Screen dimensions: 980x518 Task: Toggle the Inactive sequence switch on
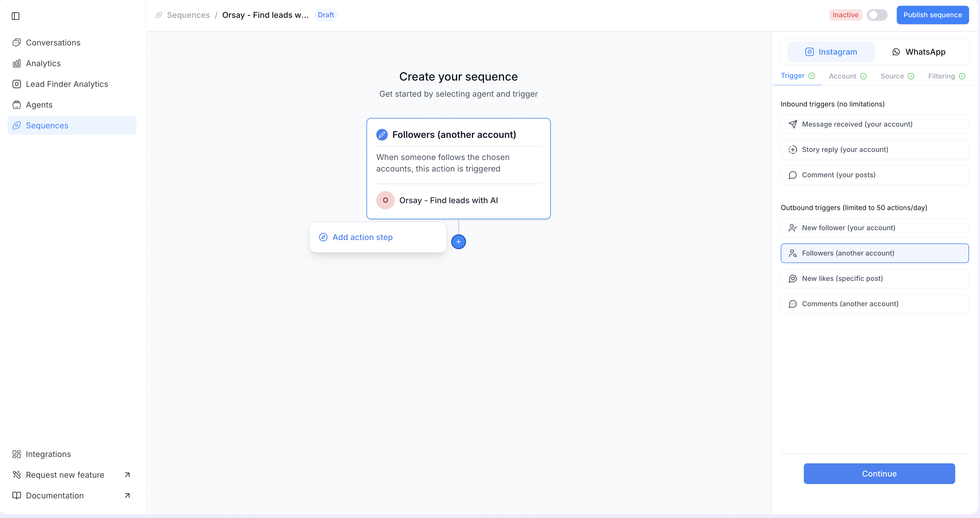click(x=877, y=15)
